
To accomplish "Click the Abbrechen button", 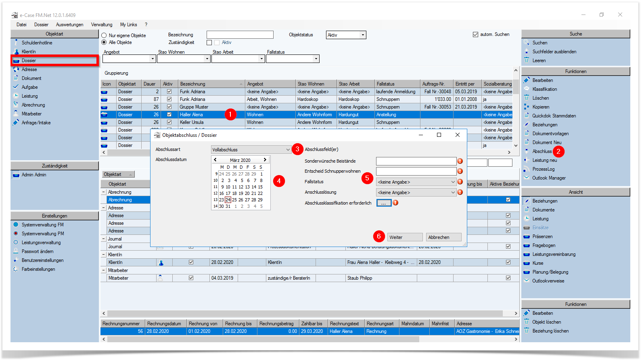I will [x=443, y=237].
